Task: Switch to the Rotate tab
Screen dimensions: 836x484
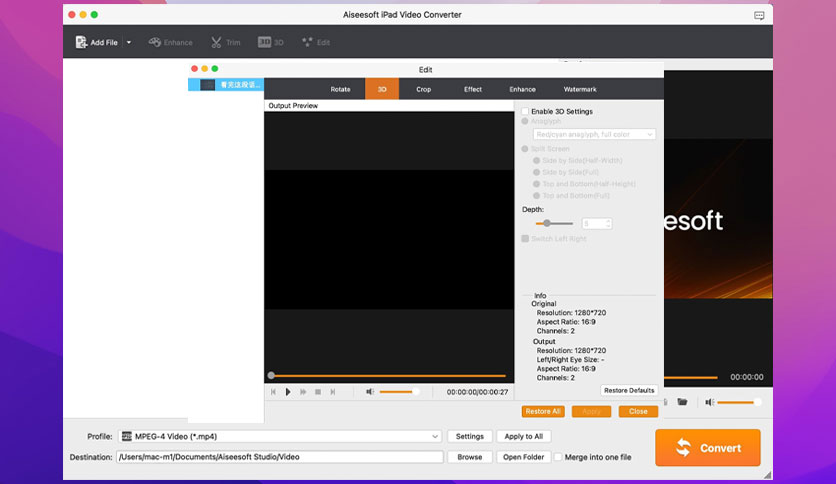Action: [340, 89]
